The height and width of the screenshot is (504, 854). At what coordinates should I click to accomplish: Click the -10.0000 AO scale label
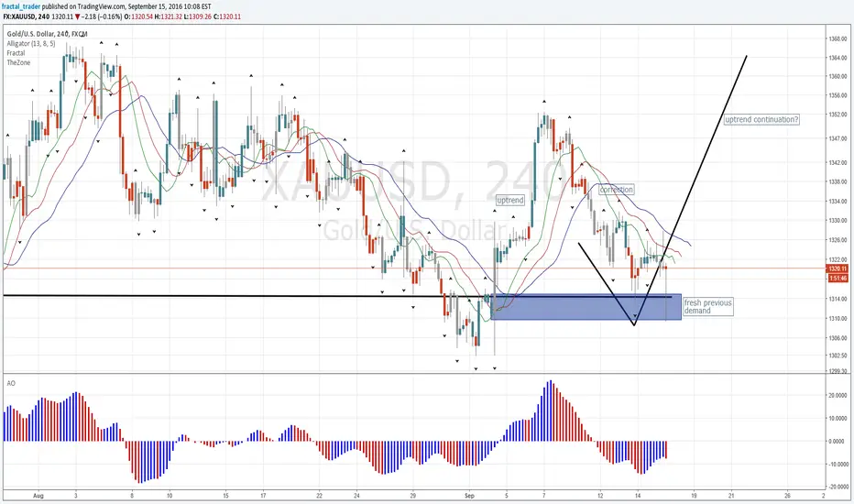click(x=838, y=465)
